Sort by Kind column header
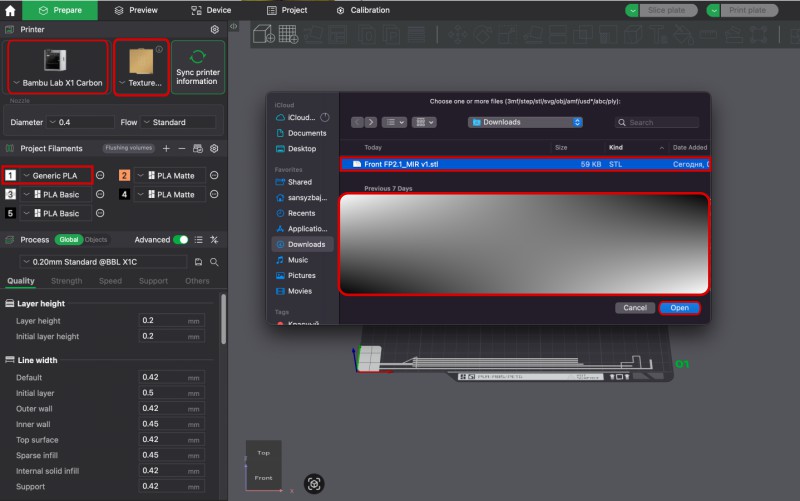 [x=636, y=147]
